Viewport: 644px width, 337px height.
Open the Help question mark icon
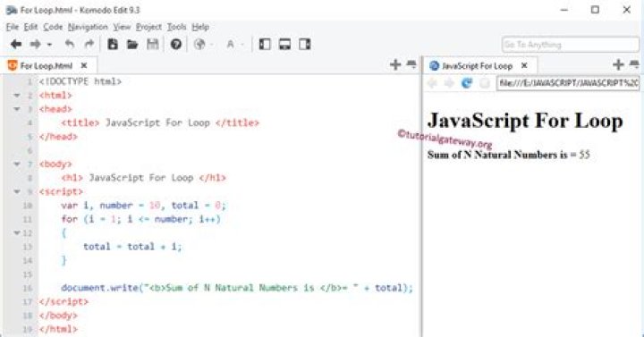176,44
